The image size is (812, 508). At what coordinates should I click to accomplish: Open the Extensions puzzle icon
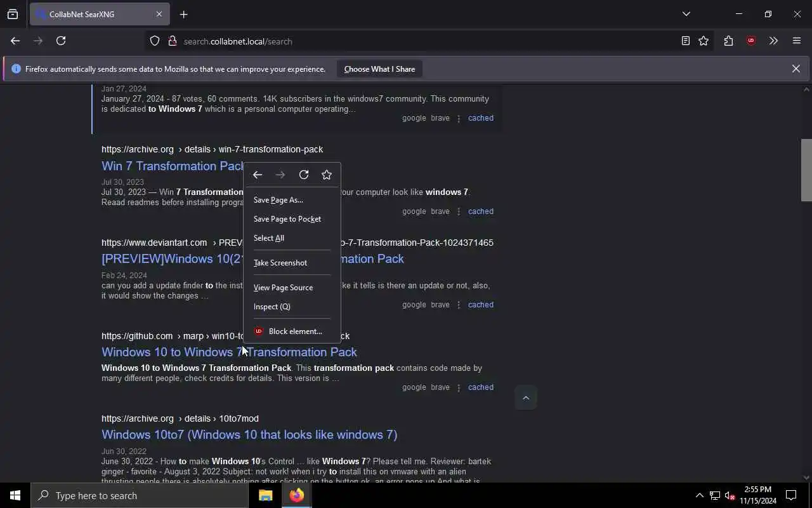pos(728,41)
